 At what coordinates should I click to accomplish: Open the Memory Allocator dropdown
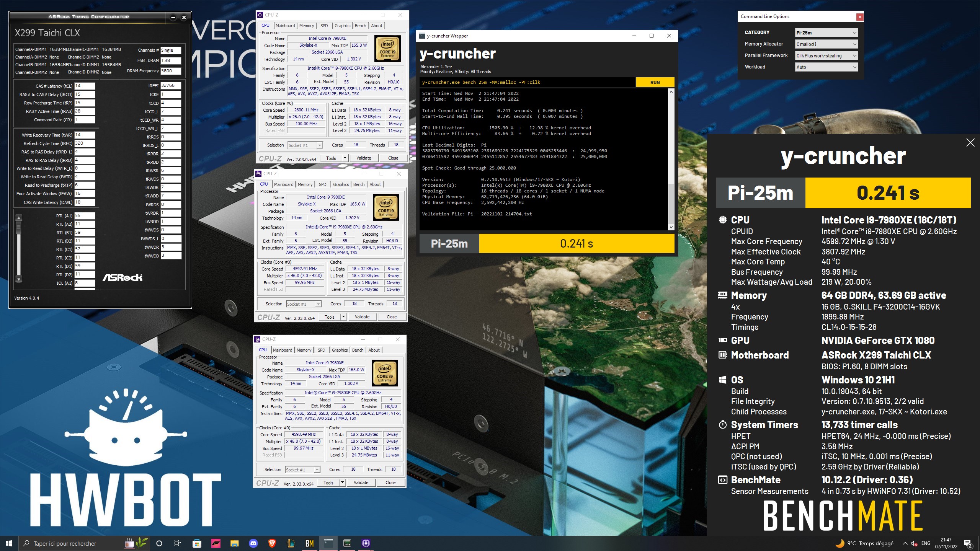[x=826, y=44]
